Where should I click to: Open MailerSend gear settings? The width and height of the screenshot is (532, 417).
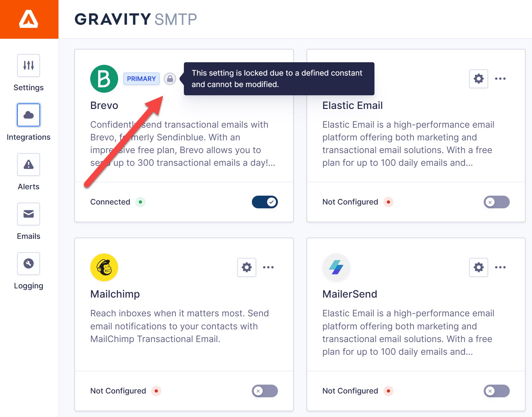click(479, 267)
